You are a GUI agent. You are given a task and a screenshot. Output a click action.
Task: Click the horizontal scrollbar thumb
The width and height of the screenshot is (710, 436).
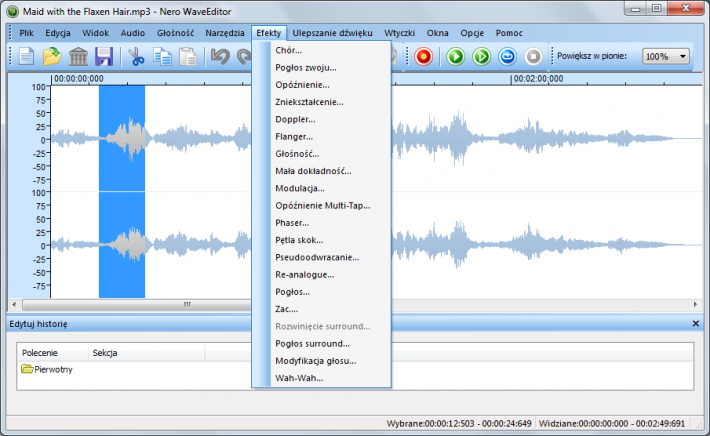click(187, 304)
